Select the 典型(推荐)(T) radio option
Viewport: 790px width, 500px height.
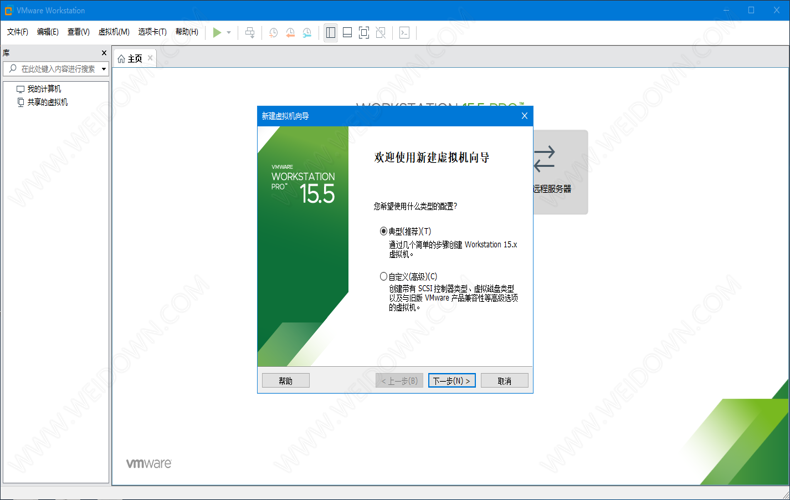pos(406,231)
